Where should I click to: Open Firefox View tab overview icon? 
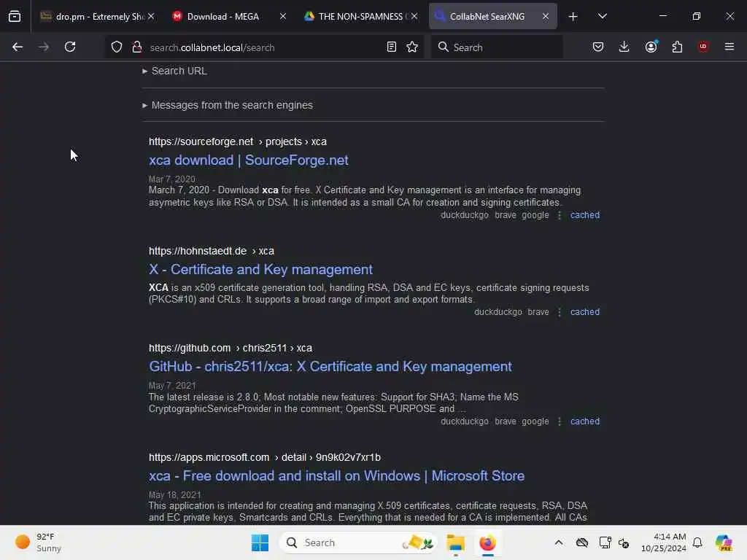(15, 16)
